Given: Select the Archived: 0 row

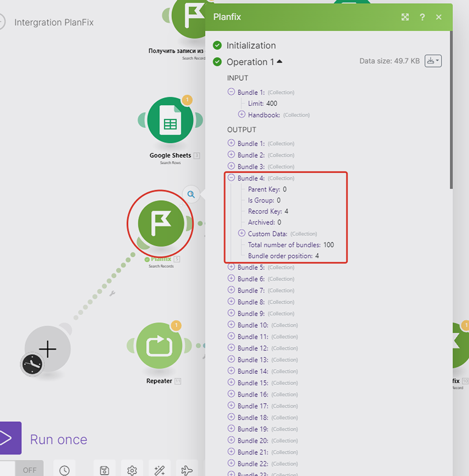Looking at the screenshot, I should click(264, 222).
